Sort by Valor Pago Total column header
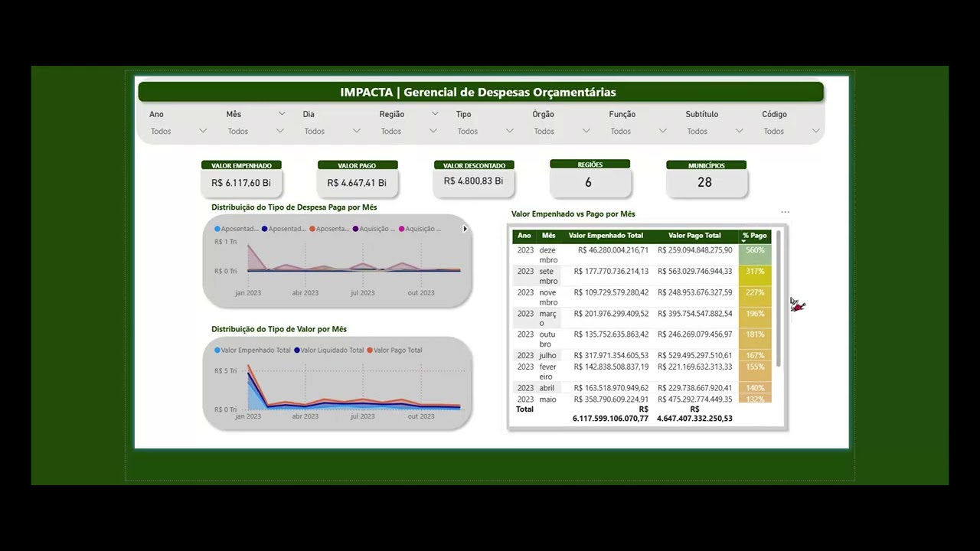The image size is (980, 551). coord(694,236)
